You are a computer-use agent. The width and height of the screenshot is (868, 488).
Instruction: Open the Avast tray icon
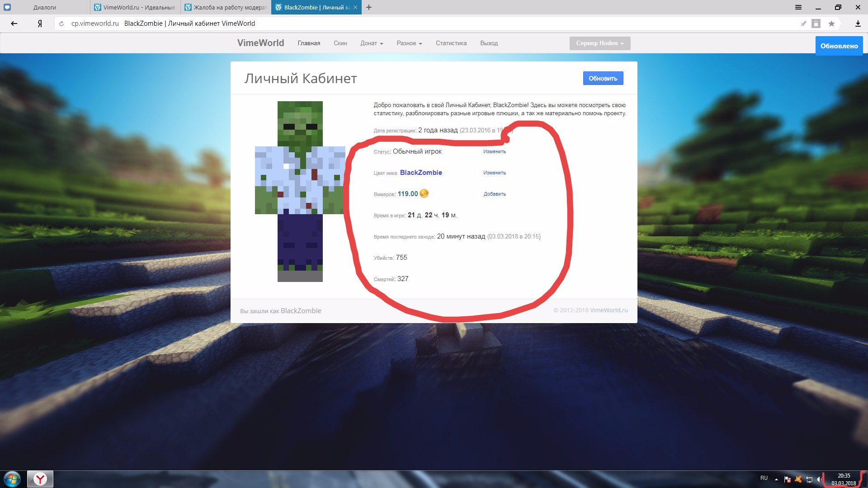798,479
